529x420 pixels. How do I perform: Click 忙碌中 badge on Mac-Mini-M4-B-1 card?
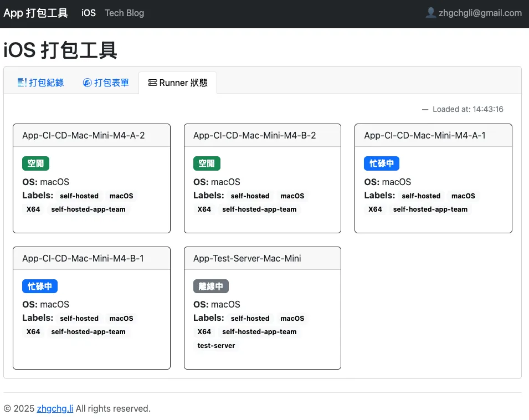[40, 286]
